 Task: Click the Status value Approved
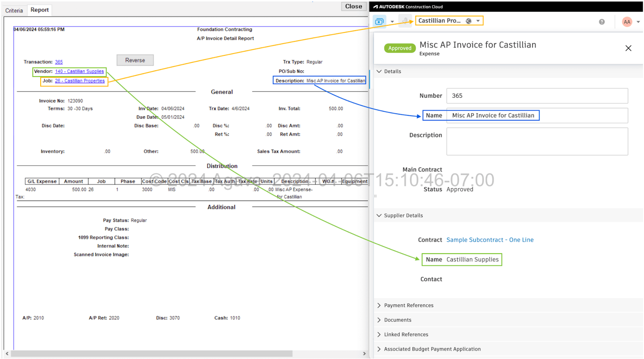(460, 189)
